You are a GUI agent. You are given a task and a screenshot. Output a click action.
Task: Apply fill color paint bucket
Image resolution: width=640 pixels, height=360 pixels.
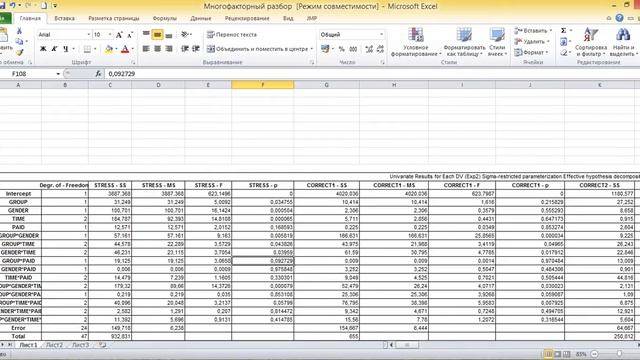coord(109,49)
